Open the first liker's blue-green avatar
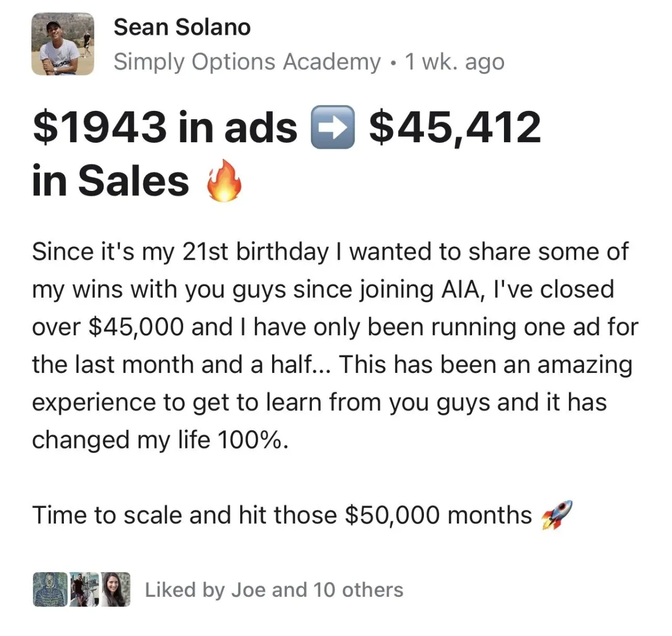Viewport: 672px width, 636px height. [50, 590]
